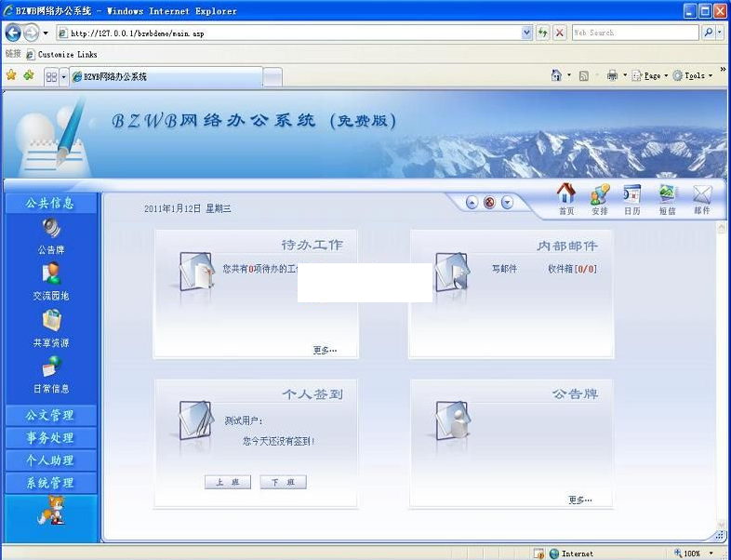The height and width of the screenshot is (560, 731).
Task: Open 交流园地 forum icon in sidebar
Action: (50, 274)
